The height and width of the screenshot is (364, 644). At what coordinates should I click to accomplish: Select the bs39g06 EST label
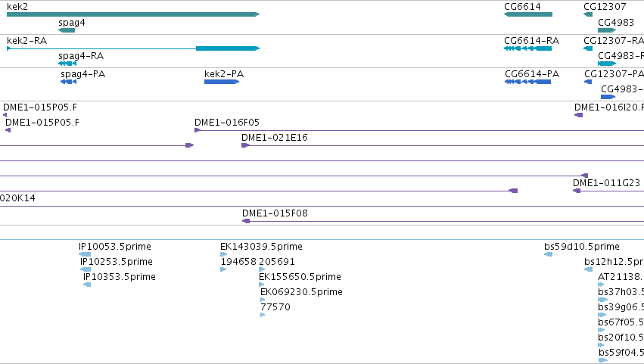[x=621, y=307]
